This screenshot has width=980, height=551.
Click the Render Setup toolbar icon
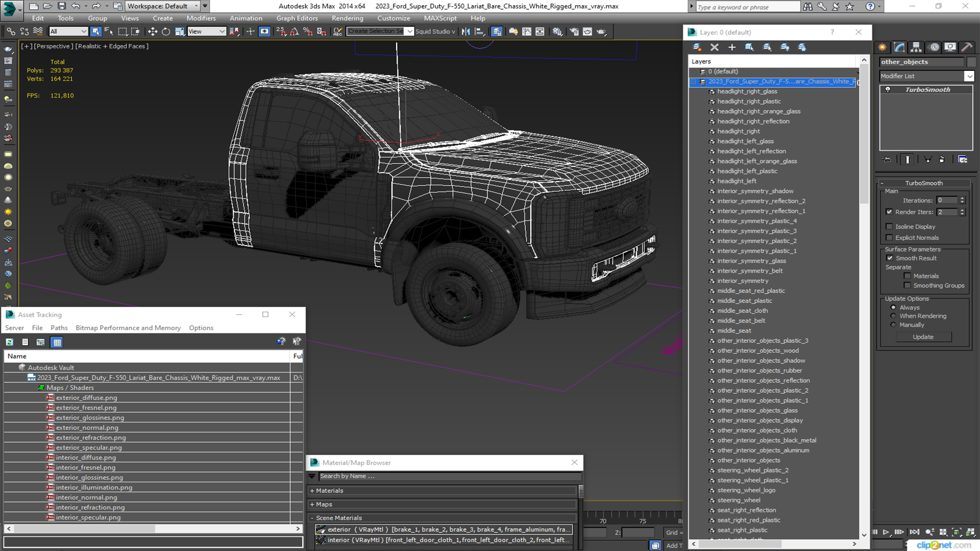point(574,32)
